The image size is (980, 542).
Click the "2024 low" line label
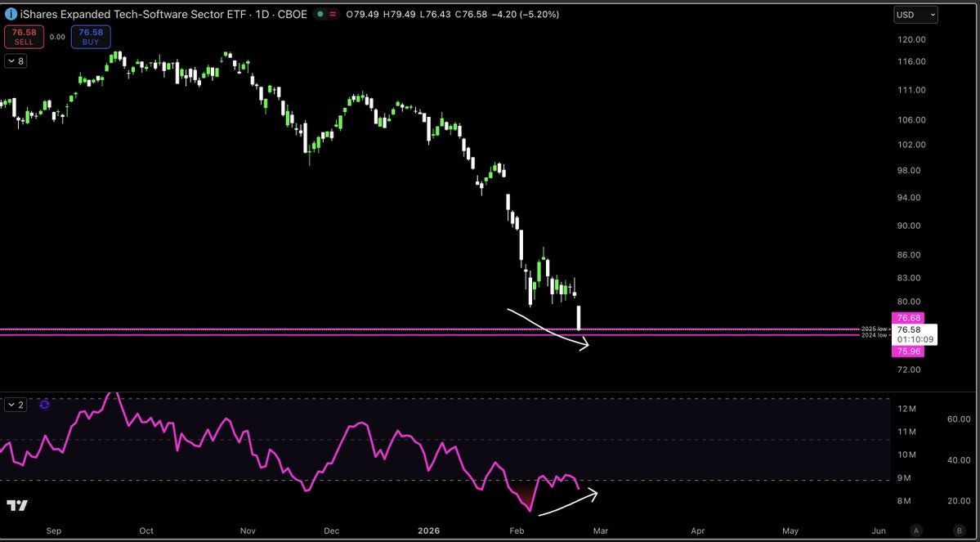pyautogui.click(x=874, y=335)
